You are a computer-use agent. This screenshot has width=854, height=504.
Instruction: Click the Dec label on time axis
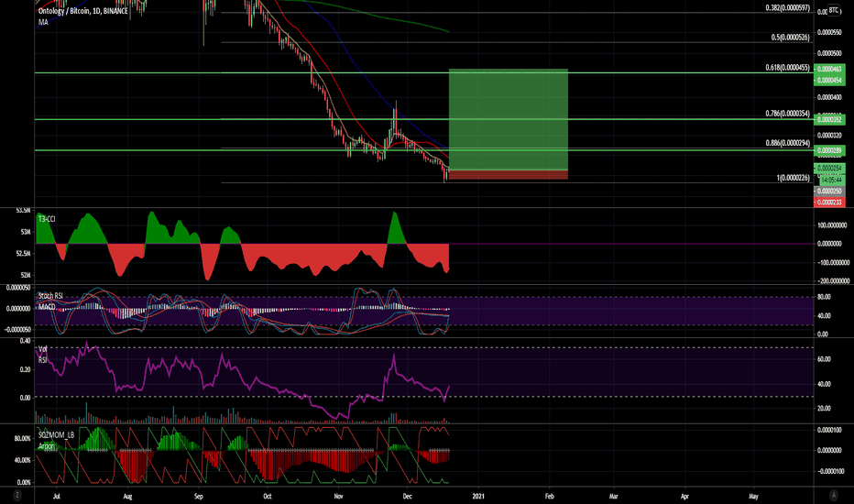point(407,497)
